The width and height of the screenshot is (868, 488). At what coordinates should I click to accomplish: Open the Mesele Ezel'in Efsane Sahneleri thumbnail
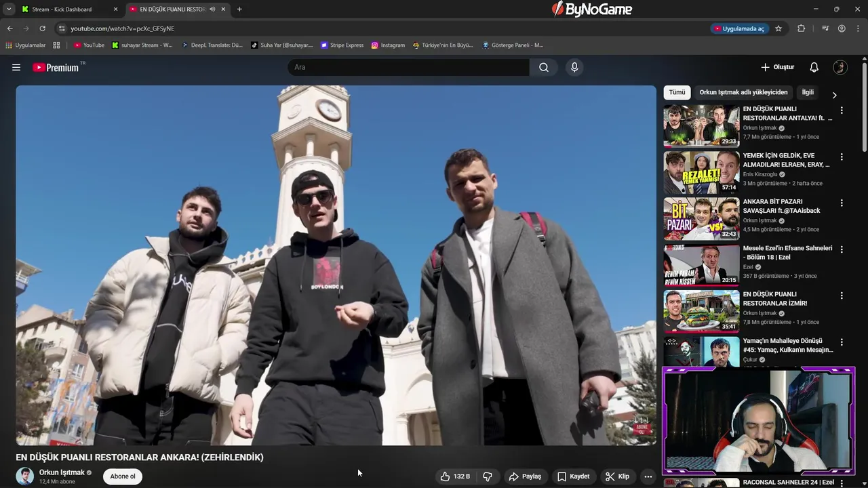[x=701, y=265]
